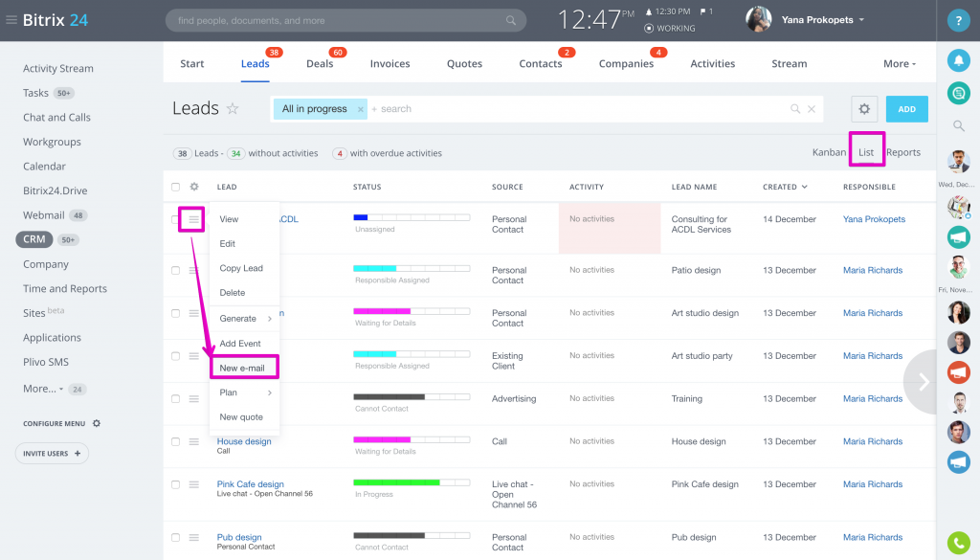The width and height of the screenshot is (980, 560).
Task: Open the row action menu for the Training lead
Action: click(193, 399)
